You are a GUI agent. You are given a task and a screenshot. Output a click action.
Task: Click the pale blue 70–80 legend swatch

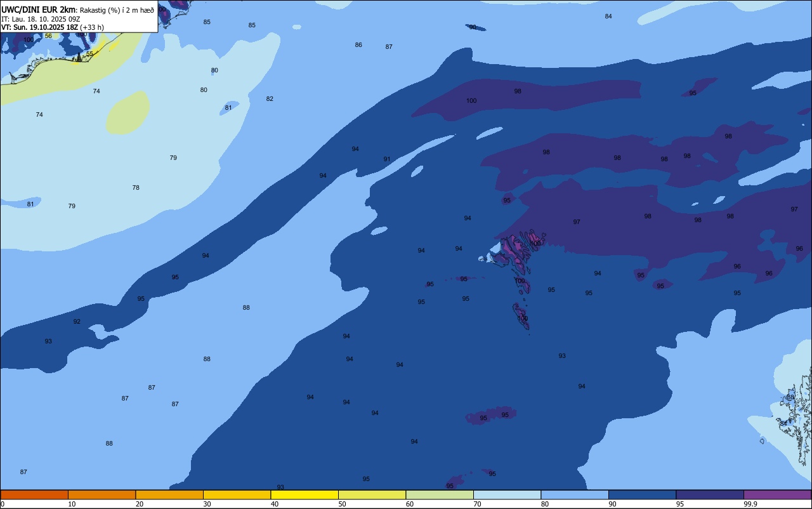coord(507,494)
